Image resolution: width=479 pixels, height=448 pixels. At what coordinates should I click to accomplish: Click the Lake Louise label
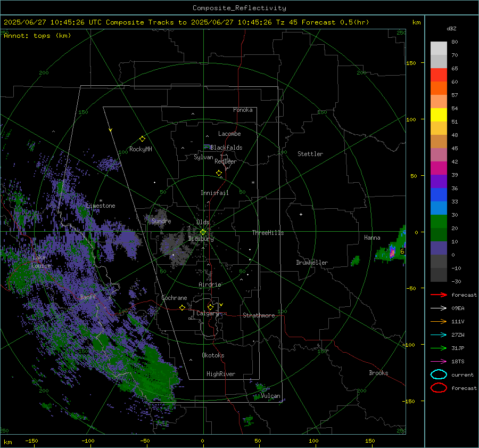click(x=41, y=262)
